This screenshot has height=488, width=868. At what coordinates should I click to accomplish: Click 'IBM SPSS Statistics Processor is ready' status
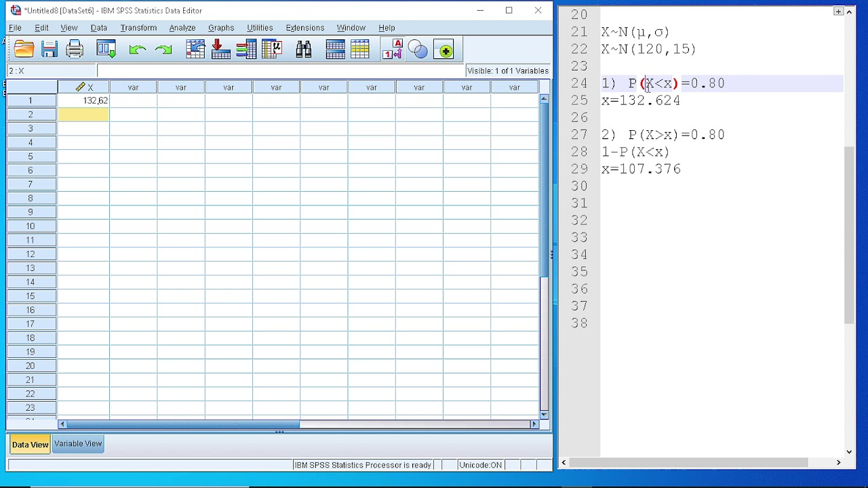[x=363, y=465]
